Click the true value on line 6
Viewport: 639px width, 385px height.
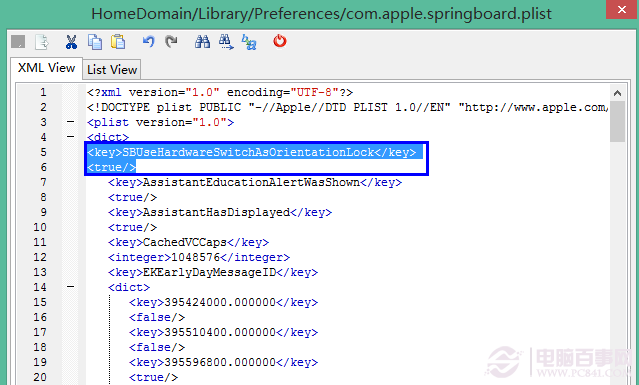click(111, 167)
